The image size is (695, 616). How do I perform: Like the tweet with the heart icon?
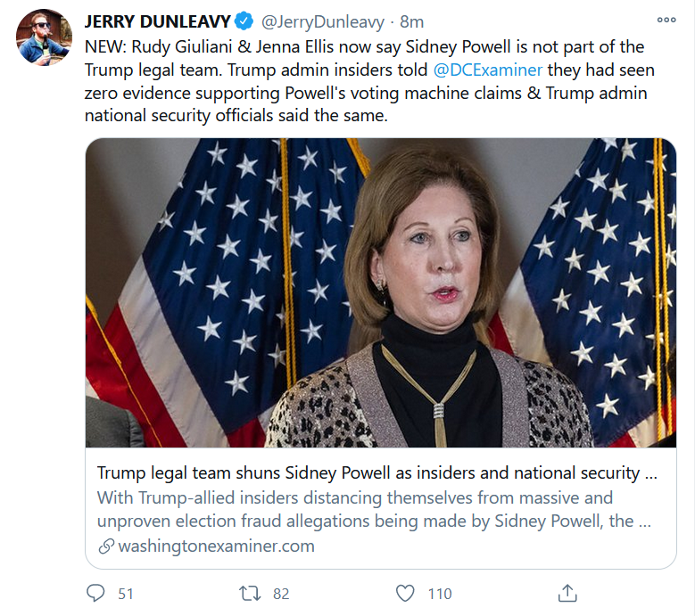click(406, 593)
